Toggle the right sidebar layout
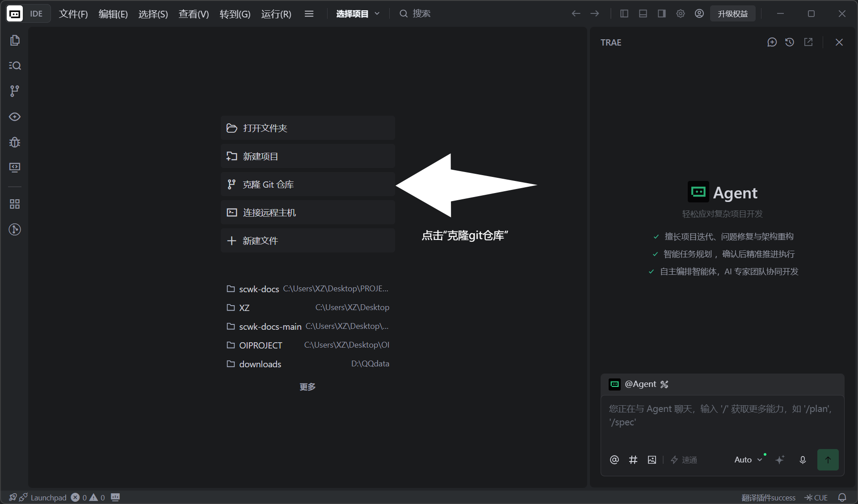 click(x=662, y=14)
